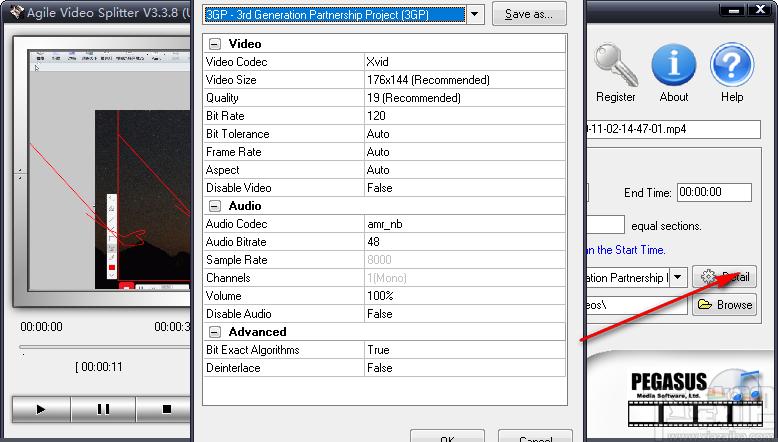Image resolution: width=778 pixels, height=442 pixels.
Task: Click the Play button under video preview
Action: 41,409
